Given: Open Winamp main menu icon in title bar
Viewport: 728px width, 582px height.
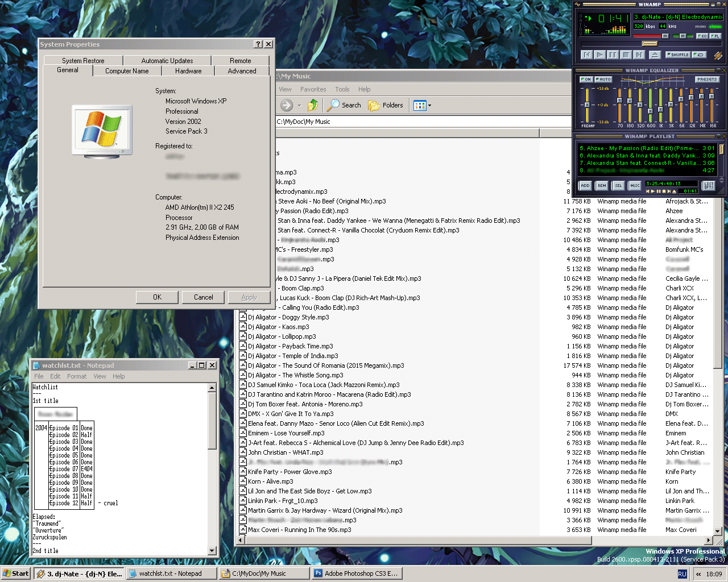Looking at the screenshot, I should (x=577, y=5).
